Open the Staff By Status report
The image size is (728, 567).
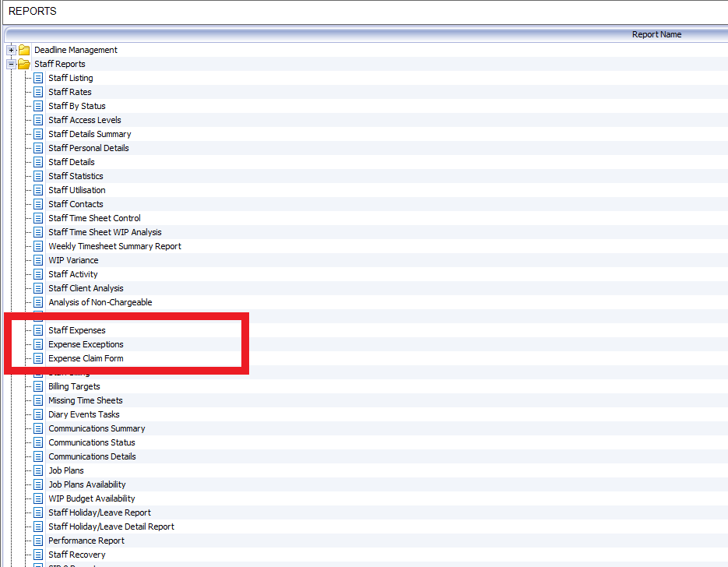click(x=77, y=106)
